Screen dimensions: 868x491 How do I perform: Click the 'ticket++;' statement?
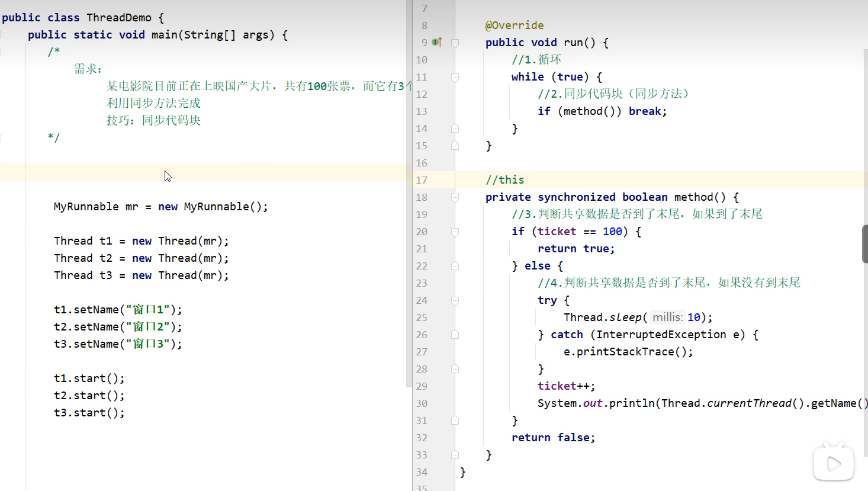click(567, 386)
